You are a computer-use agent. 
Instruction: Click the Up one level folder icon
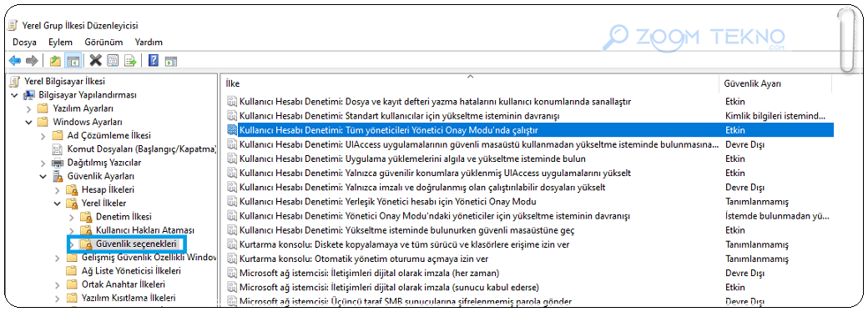55,60
